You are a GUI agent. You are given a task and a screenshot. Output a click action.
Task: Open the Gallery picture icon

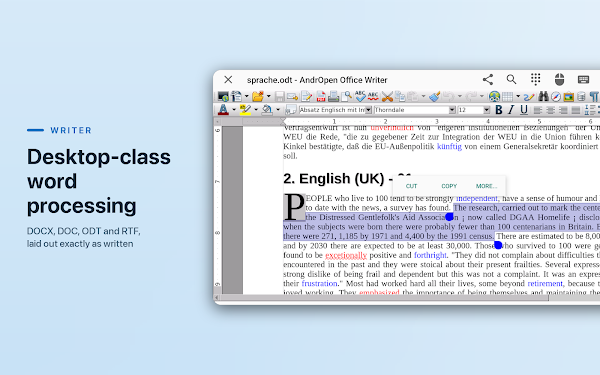569,97
